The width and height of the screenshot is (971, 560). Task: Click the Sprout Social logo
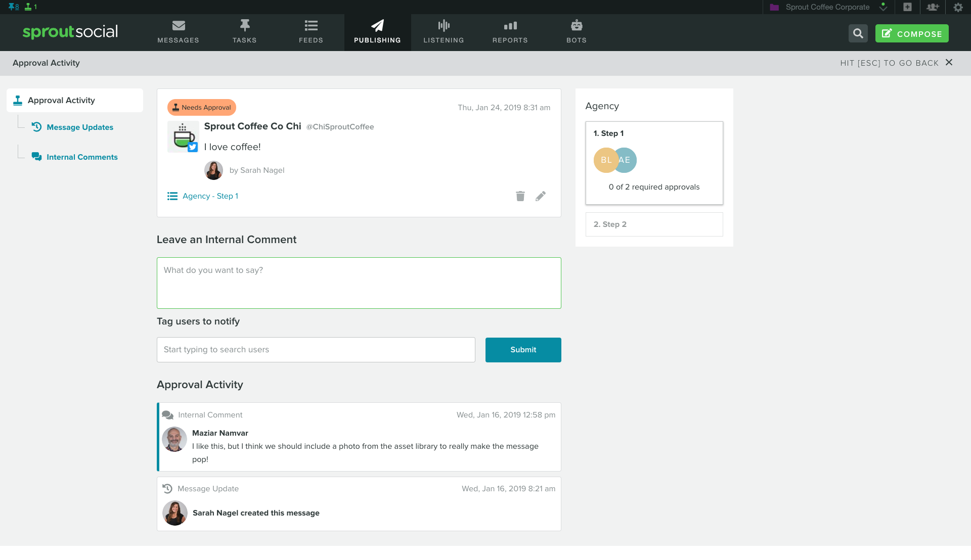70,31
